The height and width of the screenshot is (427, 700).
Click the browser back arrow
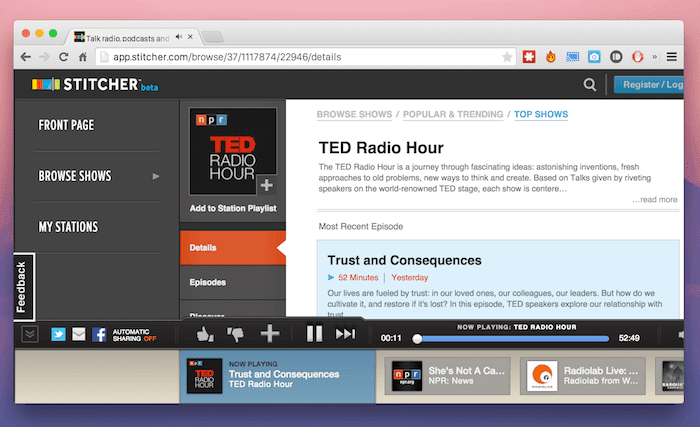pos(26,57)
